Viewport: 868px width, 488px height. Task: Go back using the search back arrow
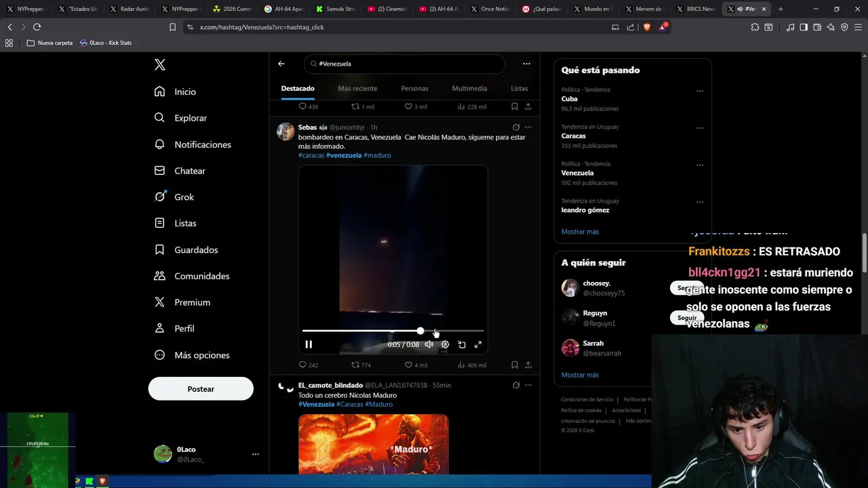coord(281,64)
